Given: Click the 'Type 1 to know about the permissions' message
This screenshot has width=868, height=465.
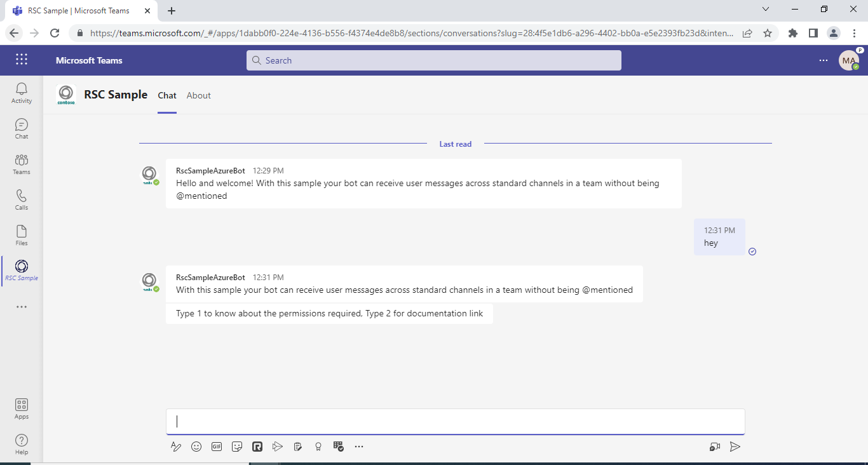Looking at the screenshot, I should click(329, 314).
